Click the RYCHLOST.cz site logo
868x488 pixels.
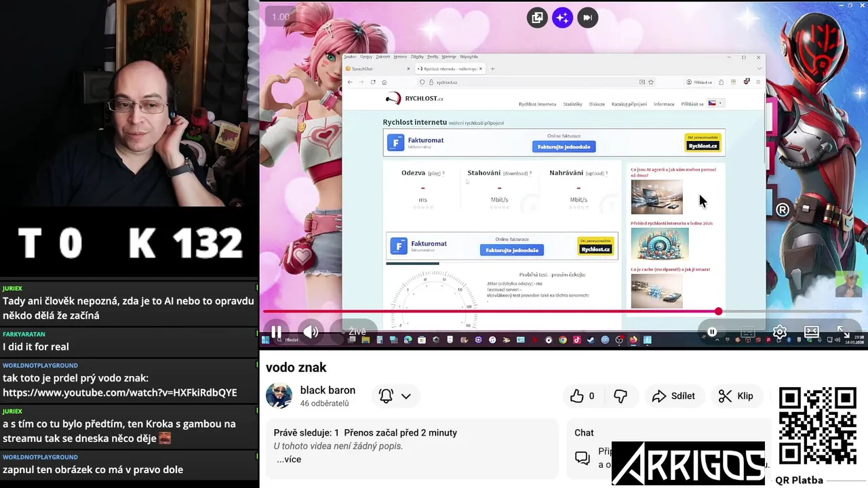415,99
